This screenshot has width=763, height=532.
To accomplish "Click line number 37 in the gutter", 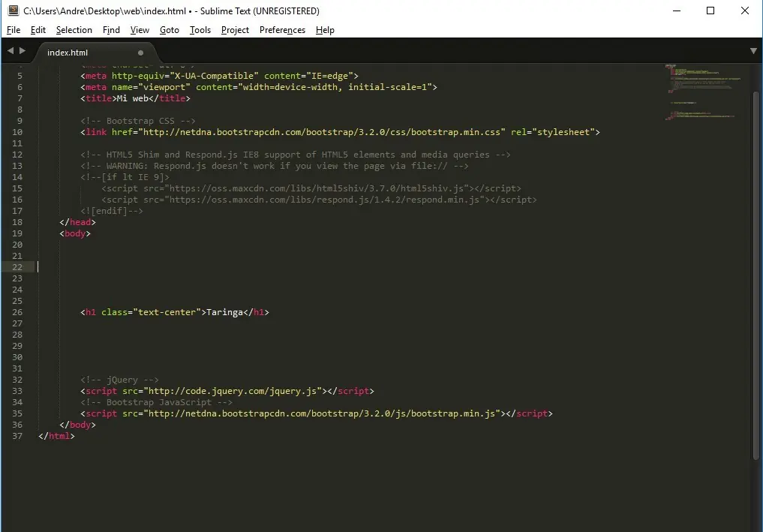I will click(x=17, y=436).
